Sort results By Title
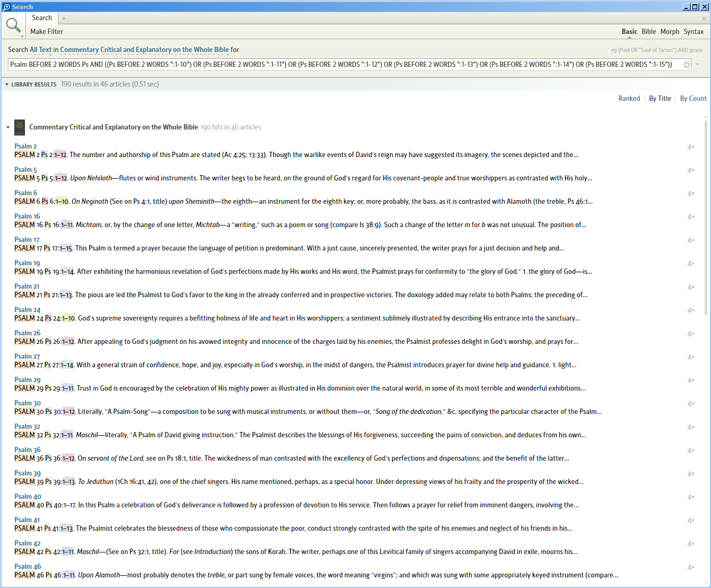 point(660,98)
